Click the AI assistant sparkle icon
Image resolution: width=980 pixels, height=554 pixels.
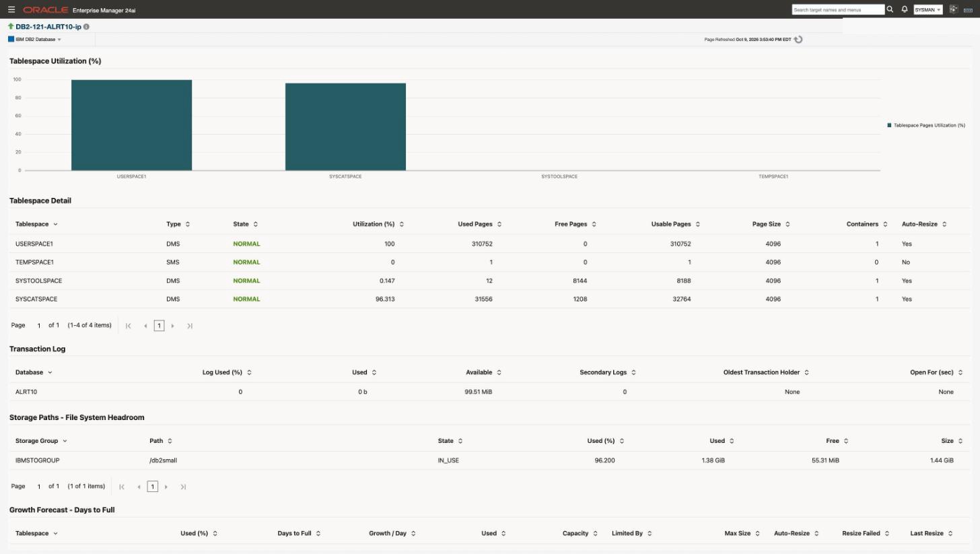pyautogui.click(x=953, y=9)
